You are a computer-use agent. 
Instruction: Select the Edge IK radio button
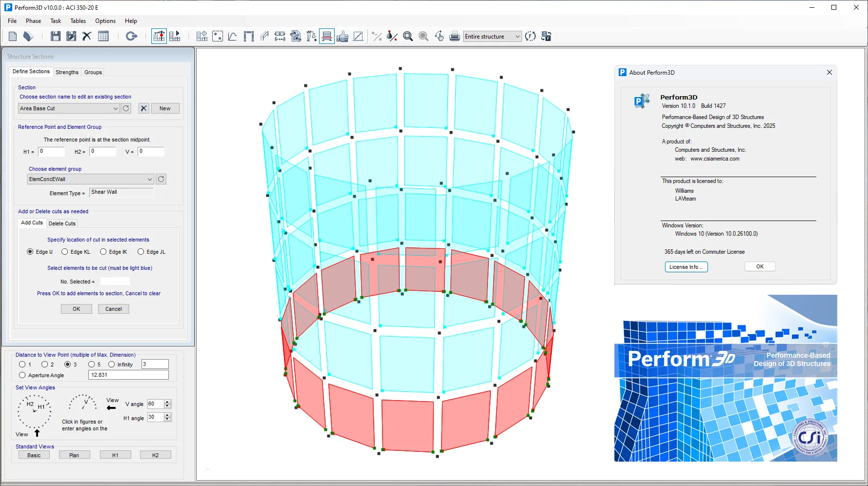pos(103,252)
